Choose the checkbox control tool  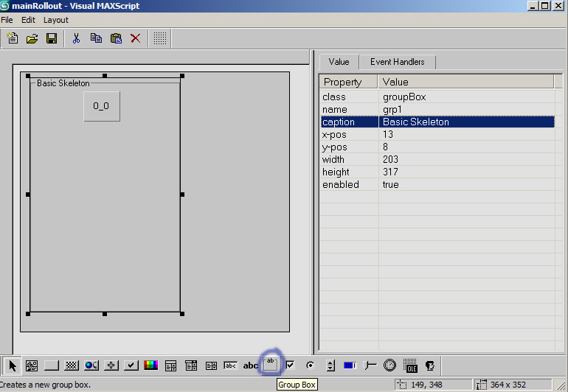point(290,365)
